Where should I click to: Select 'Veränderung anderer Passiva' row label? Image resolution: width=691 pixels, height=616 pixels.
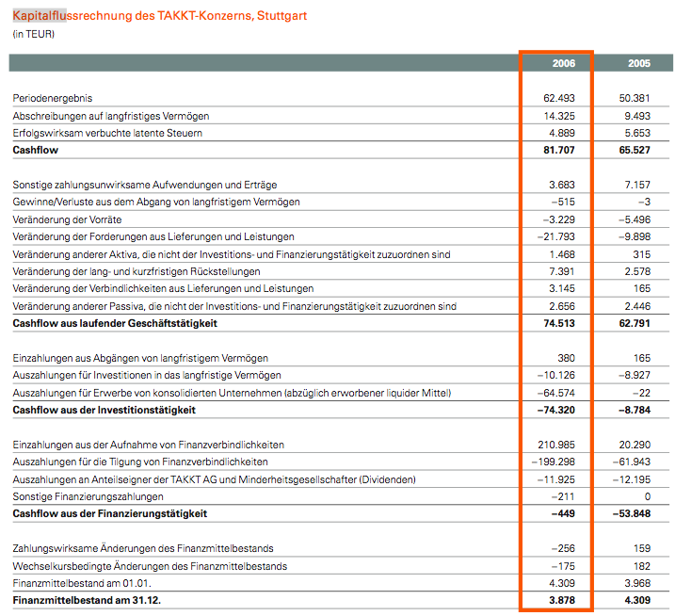pos(234,306)
